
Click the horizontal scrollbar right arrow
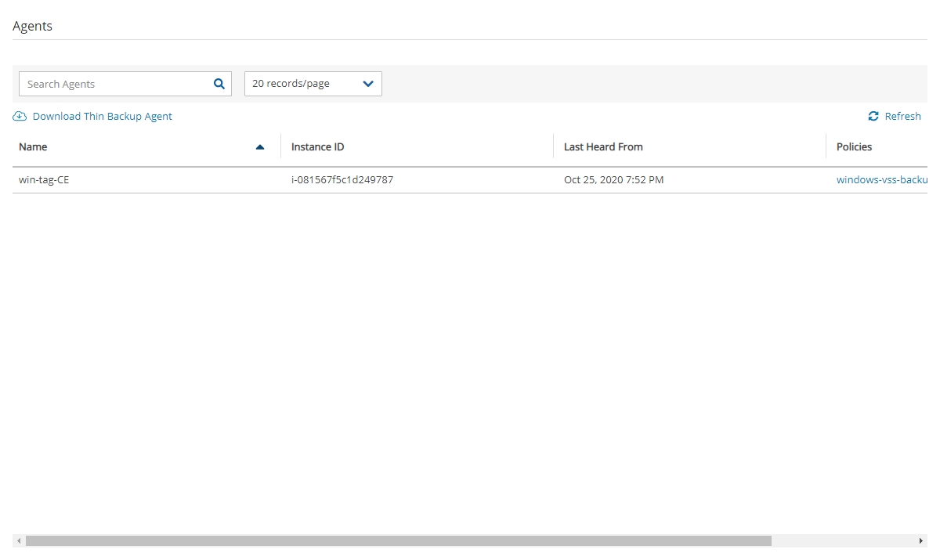coord(921,541)
